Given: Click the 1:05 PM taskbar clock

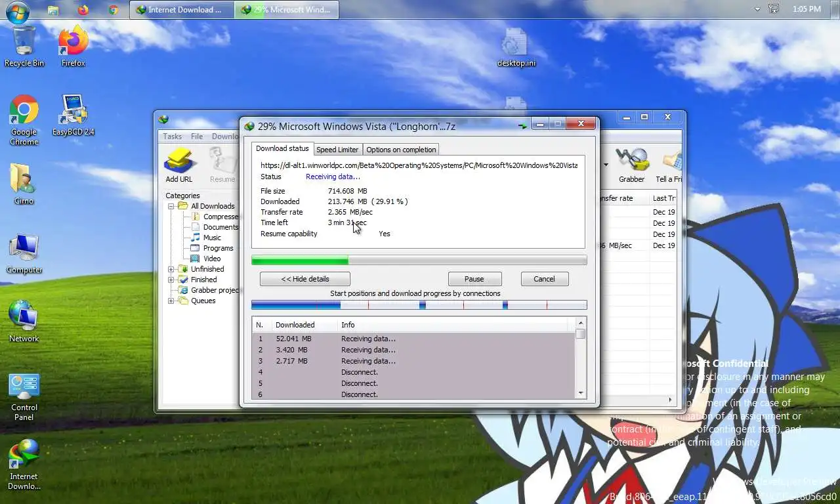Looking at the screenshot, I should (807, 9).
